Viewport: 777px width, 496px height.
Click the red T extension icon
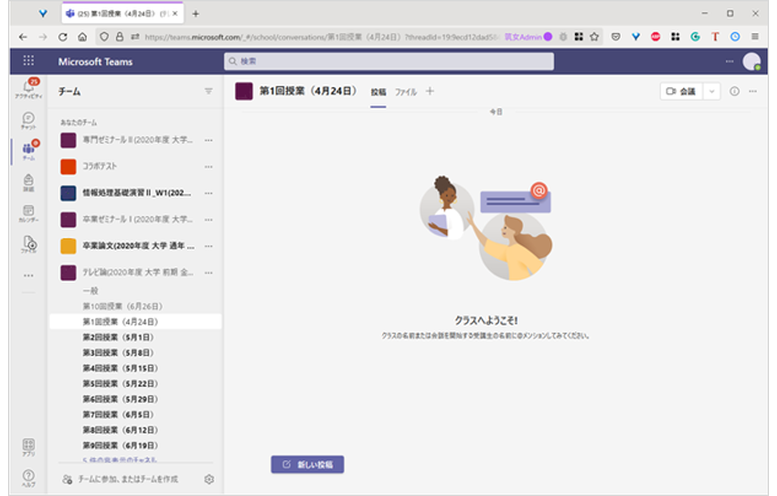pos(715,37)
